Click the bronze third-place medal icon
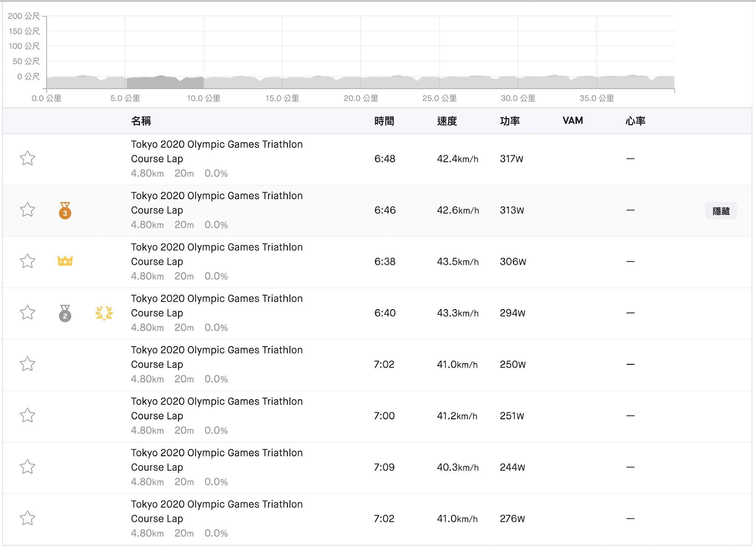This screenshot has width=756, height=546. [65, 211]
